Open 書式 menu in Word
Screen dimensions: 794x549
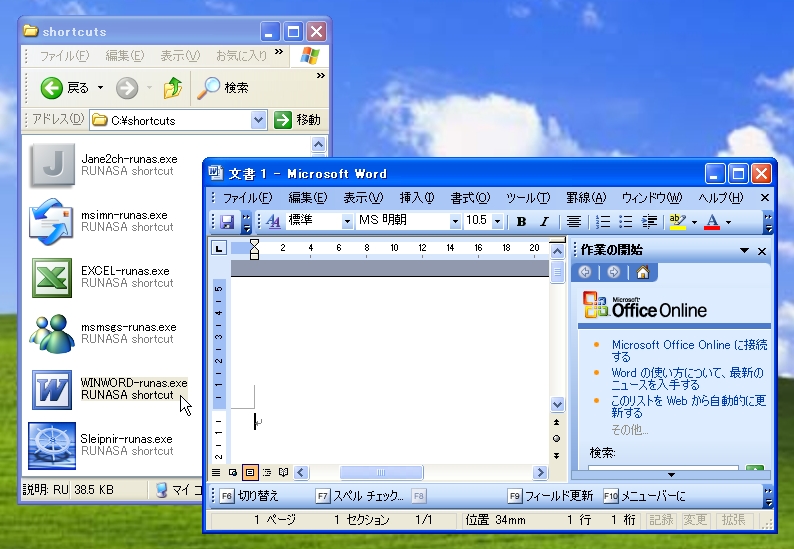pos(470,198)
